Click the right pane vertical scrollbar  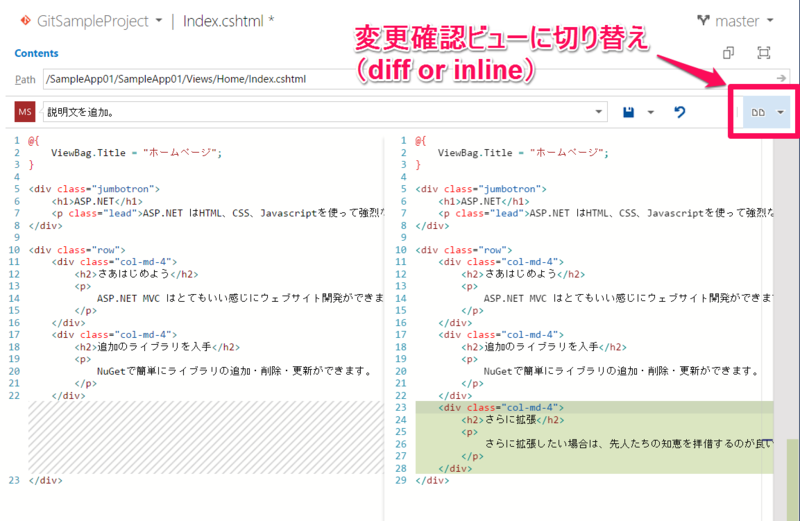(x=786, y=327)
